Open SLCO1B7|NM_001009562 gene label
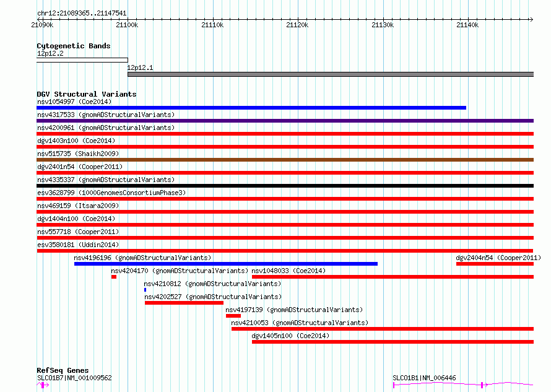The height and width of the screenshot is (392, 551). click(74, 378)
